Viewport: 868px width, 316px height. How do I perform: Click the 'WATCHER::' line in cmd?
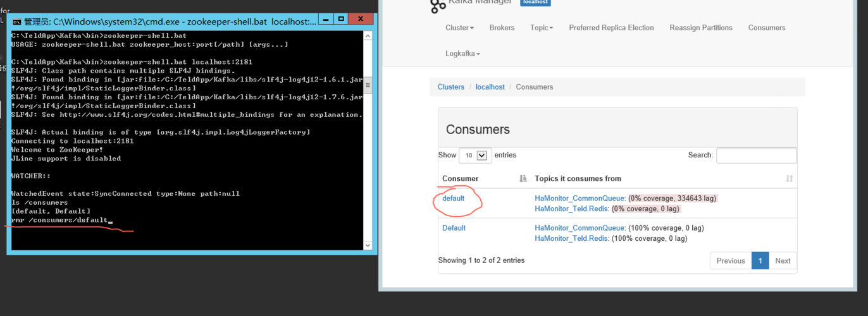point(31,176)
